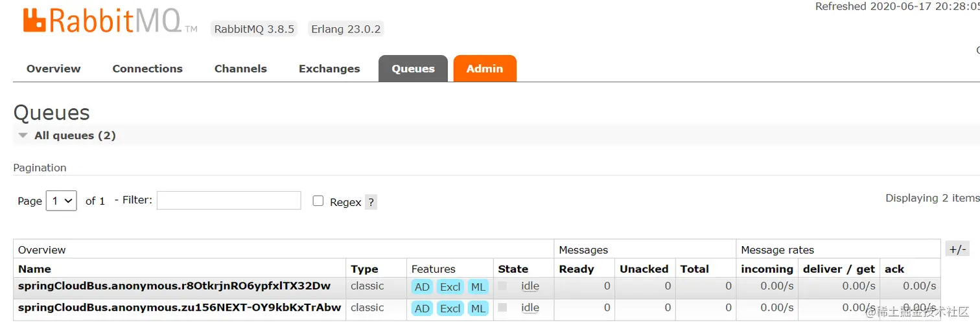Screen dimensions: 980x329
Task: Click the Pagination section label
Action: tap(40, 168)
